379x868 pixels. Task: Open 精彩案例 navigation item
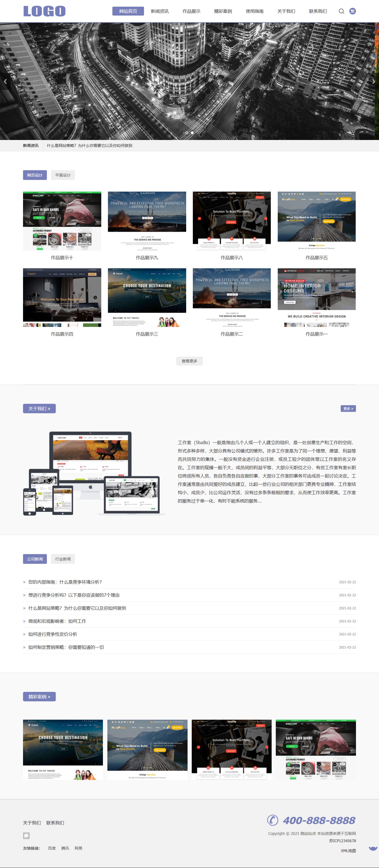point(223,11)
